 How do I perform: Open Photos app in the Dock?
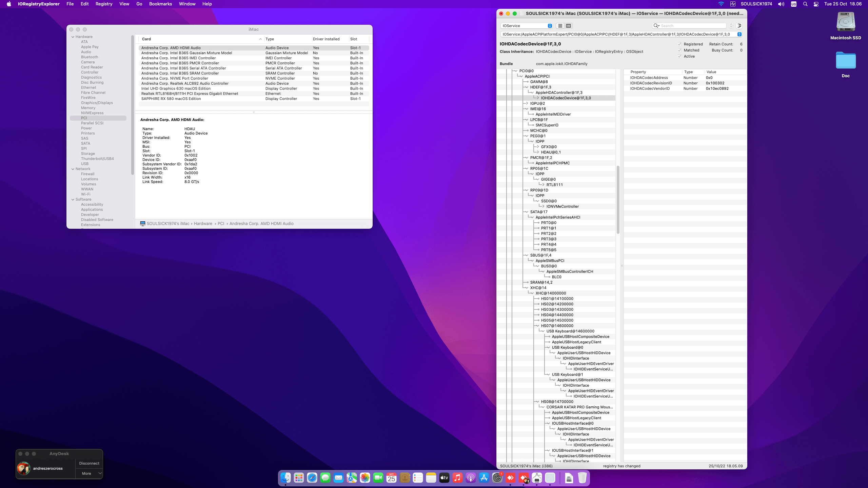pyautogui.click(x=365, y=478)
